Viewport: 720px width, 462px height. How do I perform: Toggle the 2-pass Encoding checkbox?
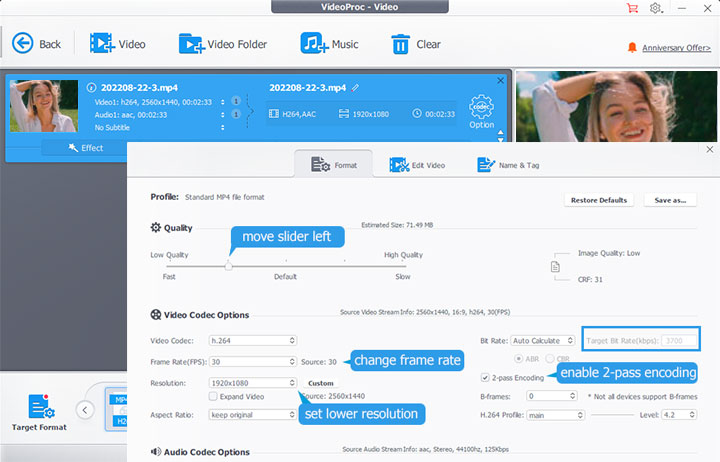pyautogui.click(x=485, y=377)
